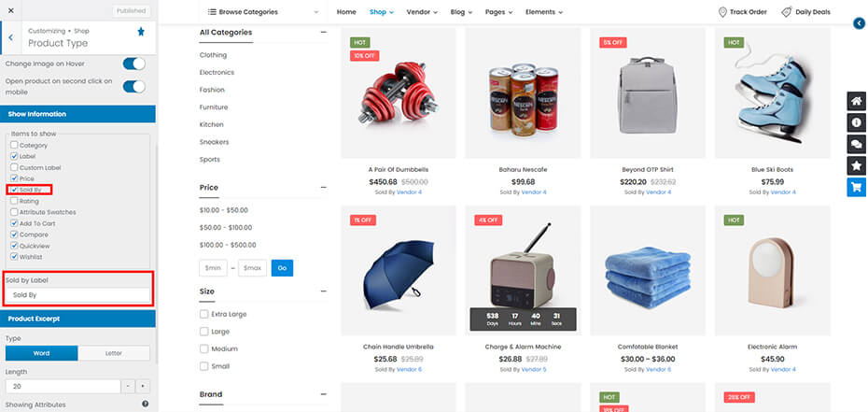
Task: Click the Track Order location icon
Action: (x=722, y=12)
